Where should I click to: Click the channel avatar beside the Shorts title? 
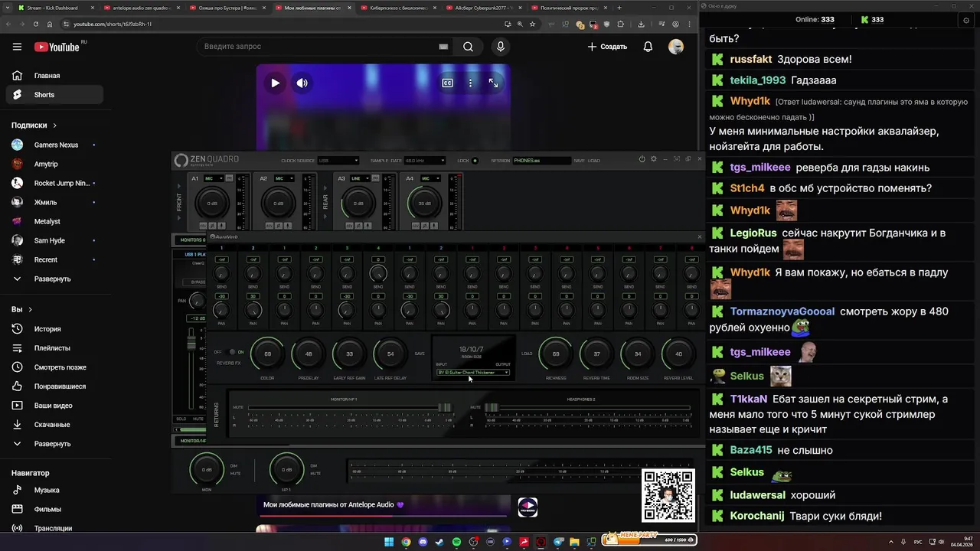coord(528,507)
